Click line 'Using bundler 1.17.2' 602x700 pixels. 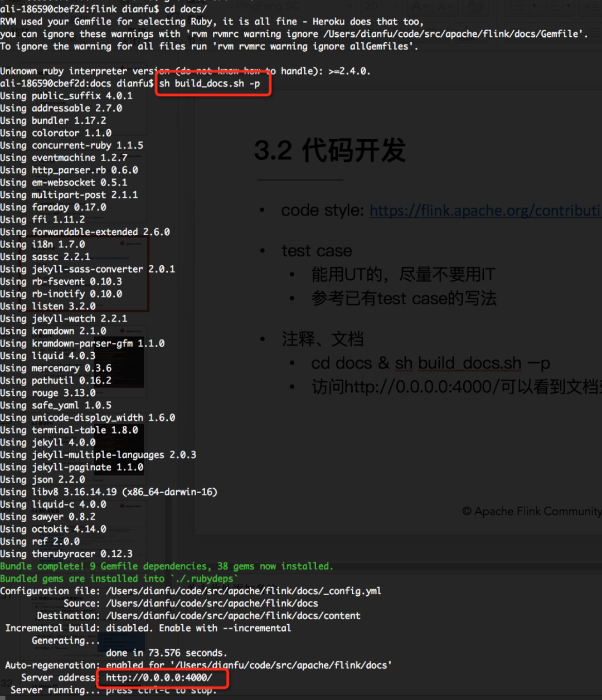(x=53, y=120)
